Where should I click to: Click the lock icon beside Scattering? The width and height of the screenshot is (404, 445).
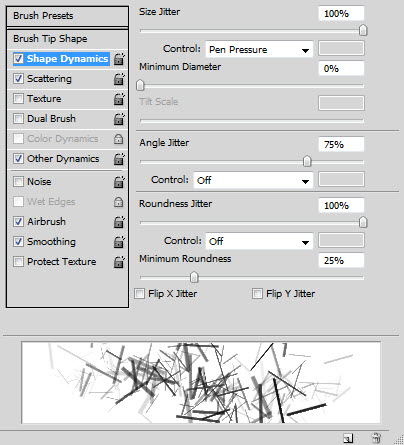click(119, 79)
